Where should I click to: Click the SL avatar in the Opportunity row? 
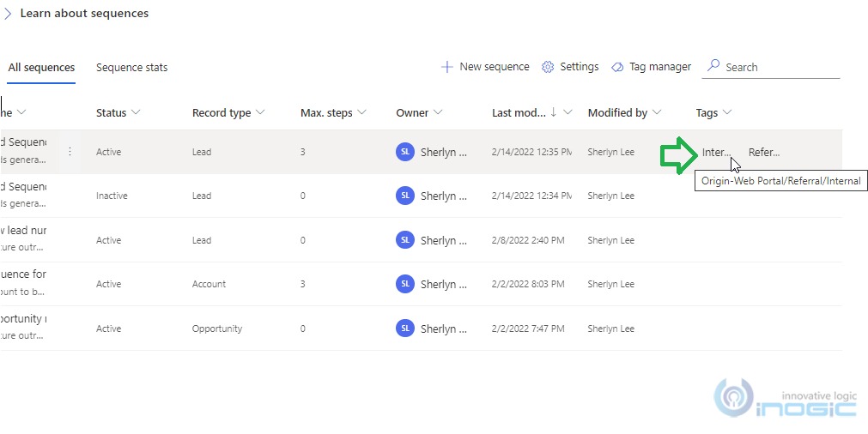[x=404, y=329]
